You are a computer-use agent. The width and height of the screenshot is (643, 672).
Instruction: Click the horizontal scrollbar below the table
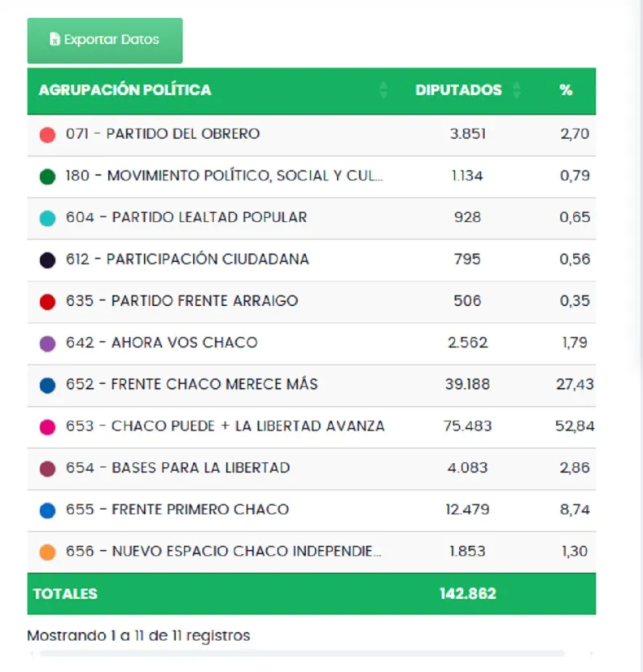(301, 653)
